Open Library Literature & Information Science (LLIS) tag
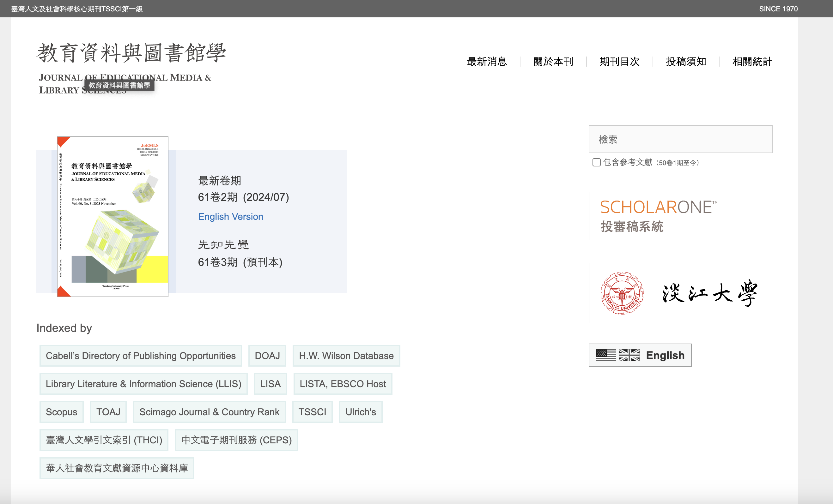 point(143,384)
